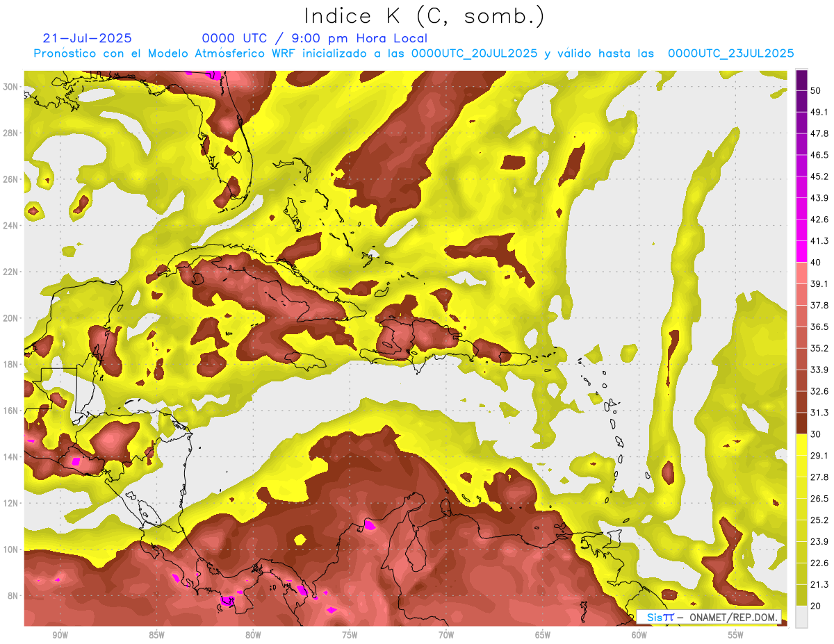The image size is (834, 644).
Task: Click the colorbar value '27.8'
Action: [820, 477]
